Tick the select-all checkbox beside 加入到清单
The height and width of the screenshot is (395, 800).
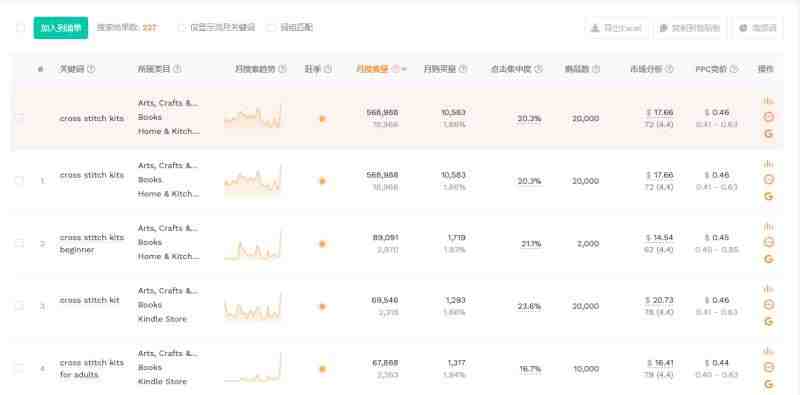click(x=20, y=28)
